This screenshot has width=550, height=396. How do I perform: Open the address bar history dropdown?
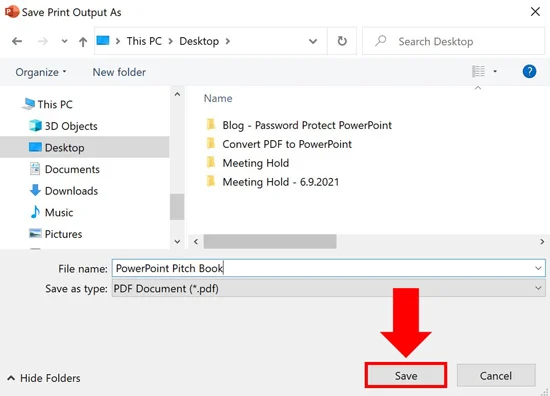coord(313,41)
